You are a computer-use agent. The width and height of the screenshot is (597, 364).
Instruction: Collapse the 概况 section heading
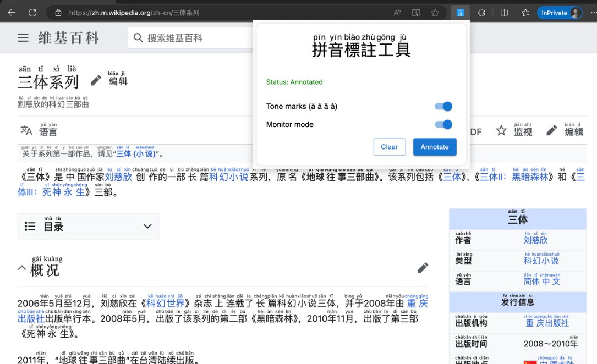[x=22, y=268]
